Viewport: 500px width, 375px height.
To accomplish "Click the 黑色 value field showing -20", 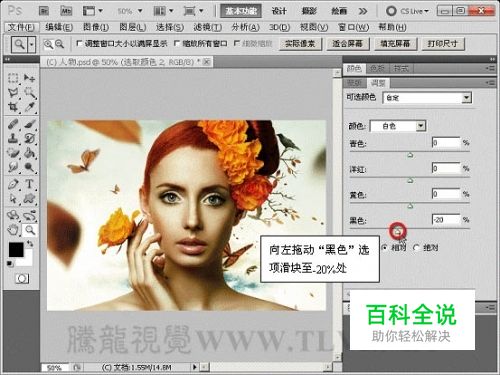I will coord(446,220).
